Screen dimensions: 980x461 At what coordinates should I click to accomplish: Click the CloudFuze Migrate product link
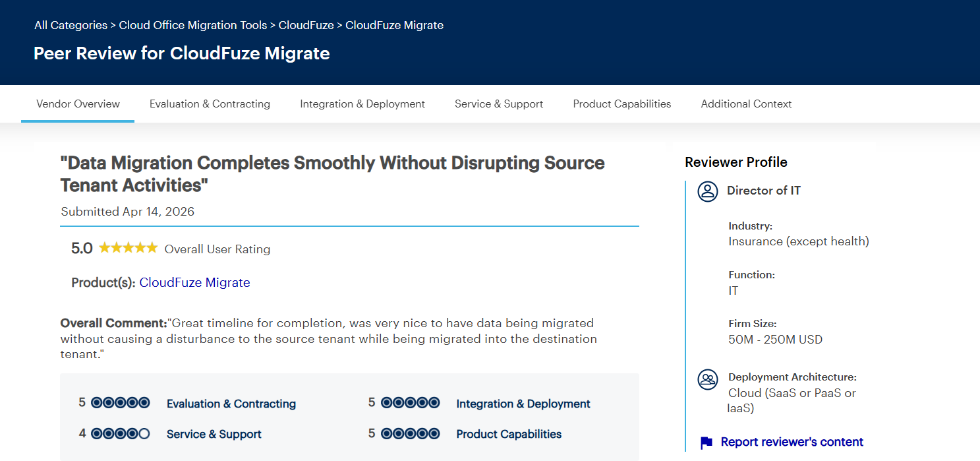click(x=194, y=282)
